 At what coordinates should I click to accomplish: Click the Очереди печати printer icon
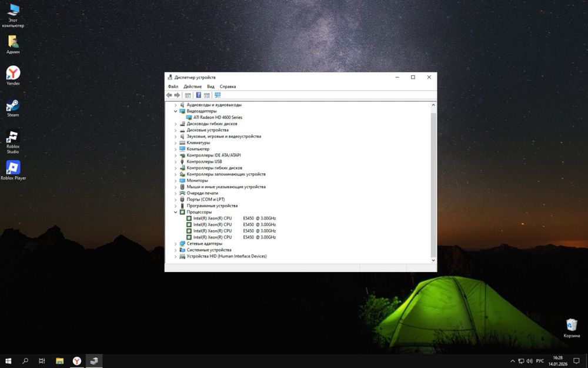point(182,193)
